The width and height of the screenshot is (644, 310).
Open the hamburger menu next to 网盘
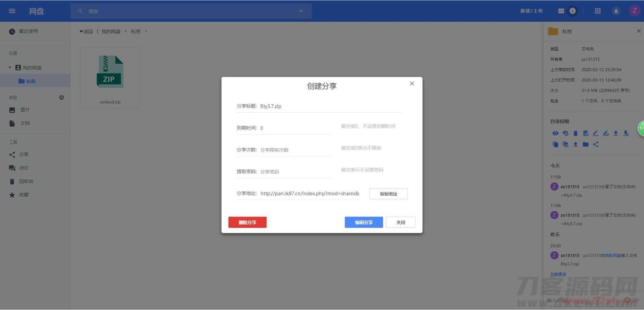pos(12,11)
